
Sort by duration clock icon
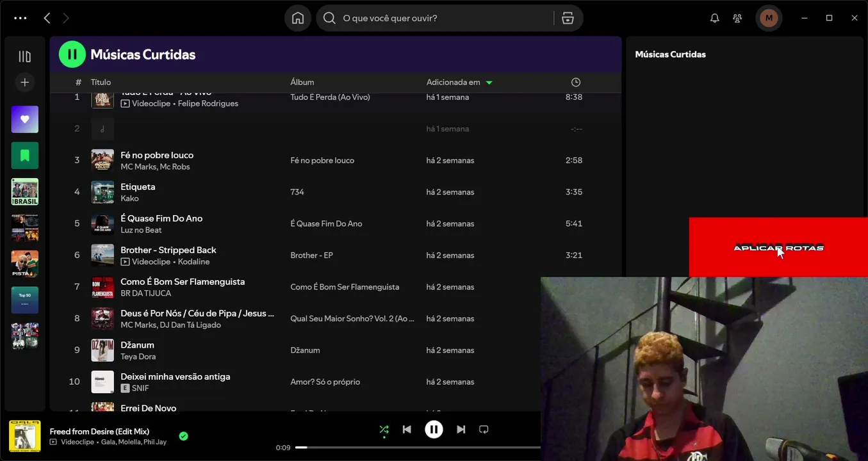point(576,82)
